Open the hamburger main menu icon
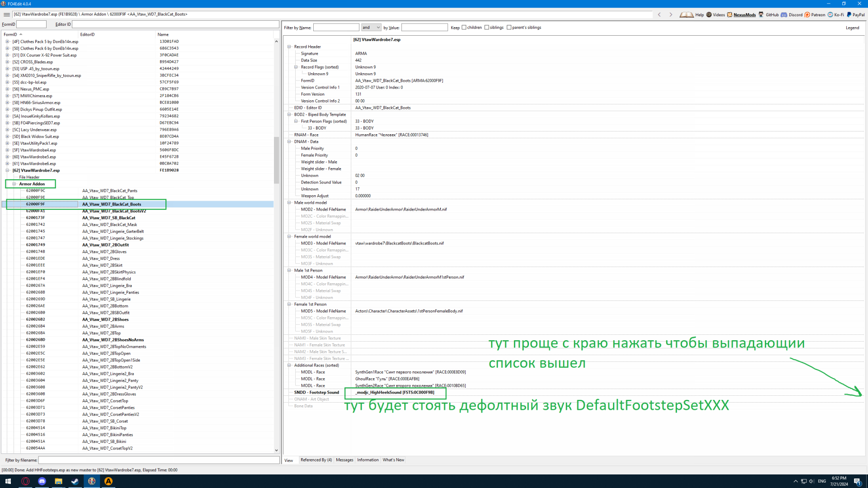 (x=7, y=14)
